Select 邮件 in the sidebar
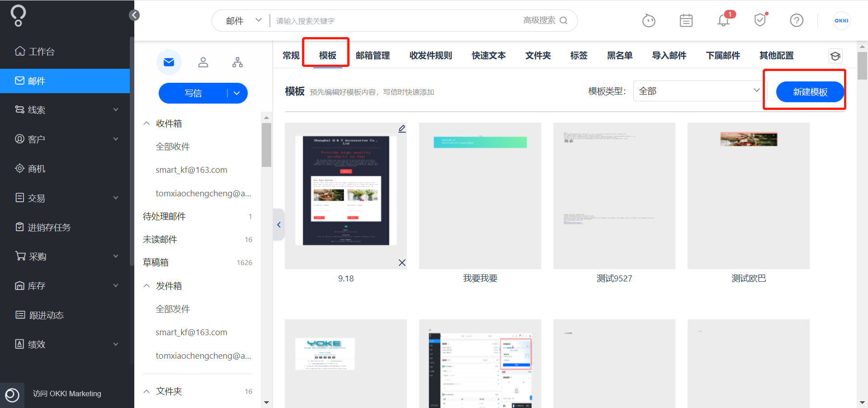The width and height of the screenshot is (868, 408). tap(65, 81)
